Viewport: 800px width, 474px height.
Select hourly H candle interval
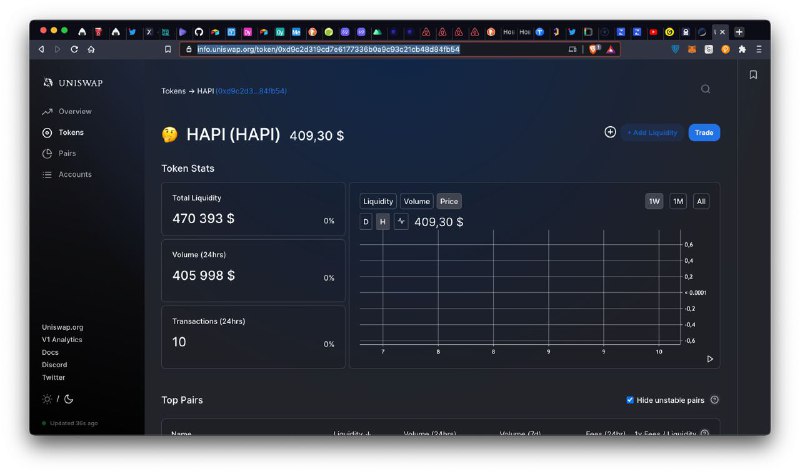[x=383, y=222]
